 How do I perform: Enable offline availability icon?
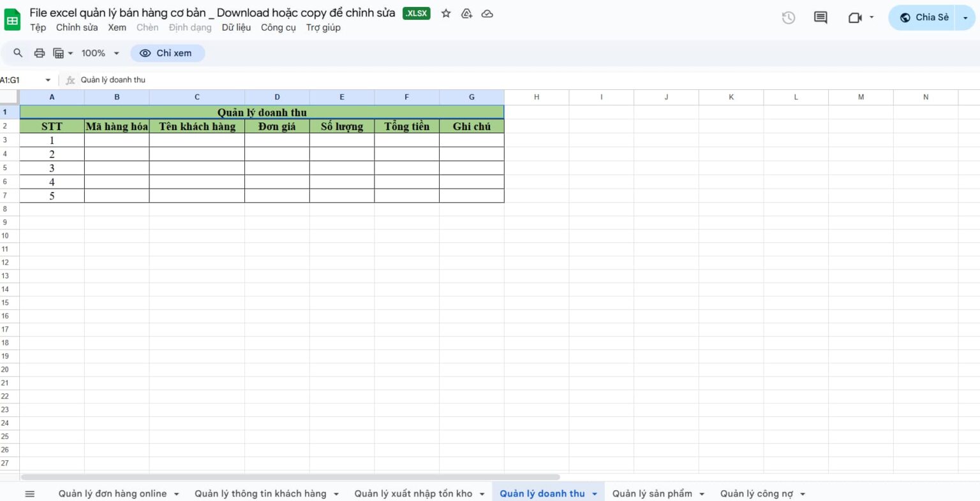click(466, 13)
